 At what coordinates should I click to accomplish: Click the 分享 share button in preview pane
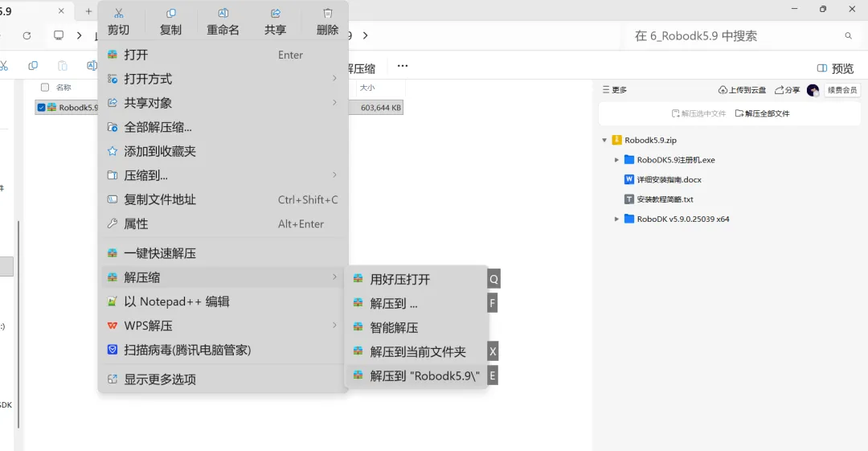tap(787, 90)
